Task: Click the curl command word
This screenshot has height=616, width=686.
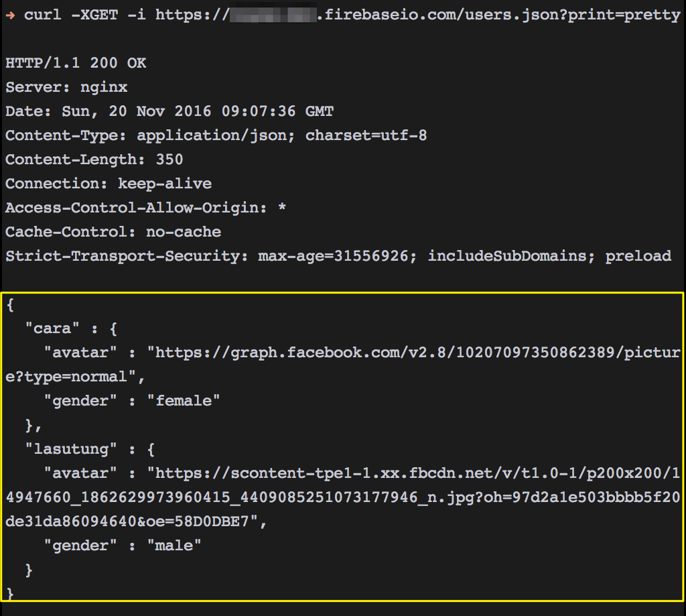Action: click(42, 15)
